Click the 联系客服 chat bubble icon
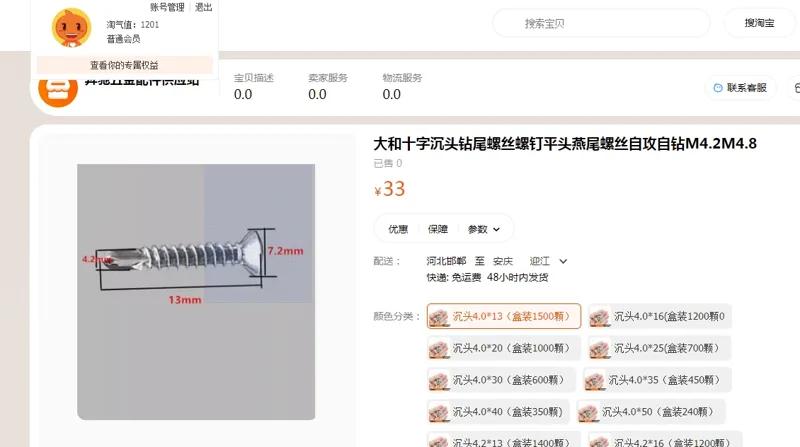 point(718,88)
